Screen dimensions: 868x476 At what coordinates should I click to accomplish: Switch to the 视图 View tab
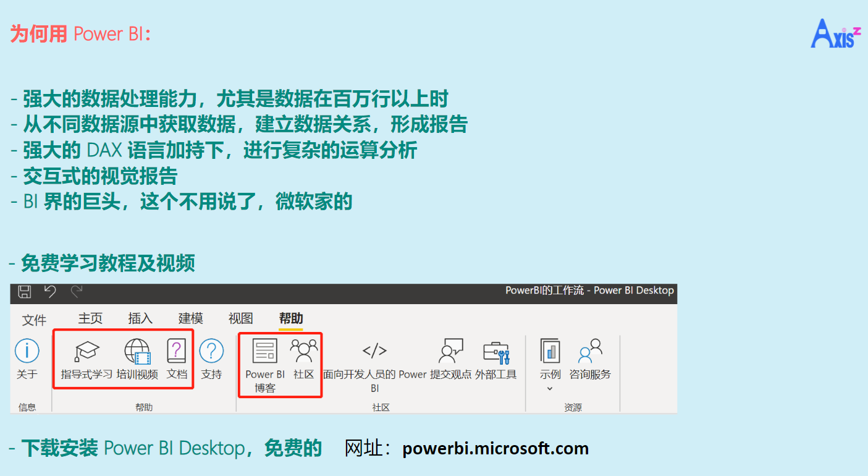[241, 318]
